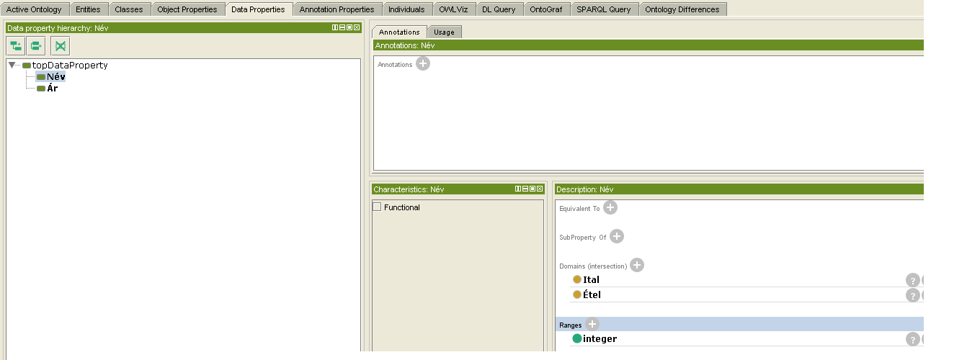Viewport: 980px width, 360px height.
Task: Show explanation for the integer range
Action: [x=913, y=339]
